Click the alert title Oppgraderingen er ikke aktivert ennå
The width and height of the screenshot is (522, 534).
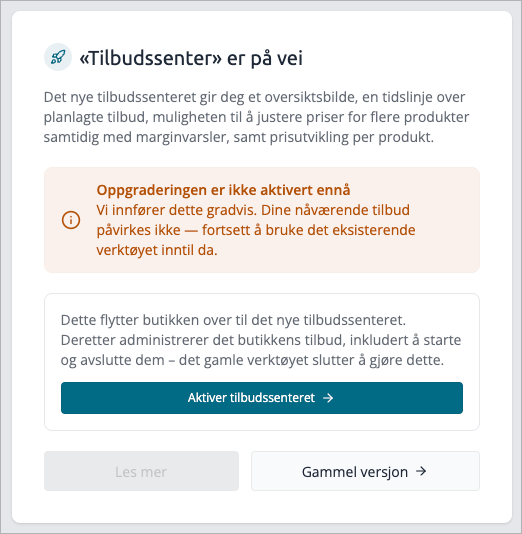pos(223,190)
